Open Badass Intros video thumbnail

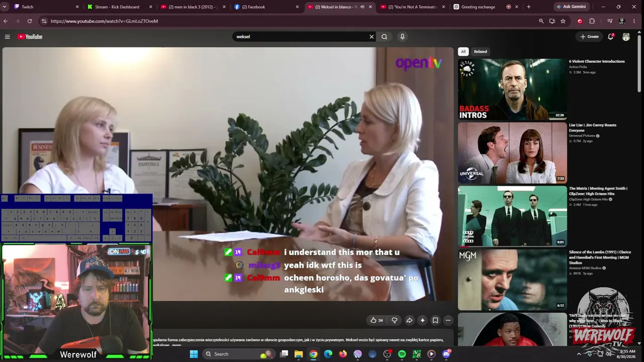[x=512, y=89]
